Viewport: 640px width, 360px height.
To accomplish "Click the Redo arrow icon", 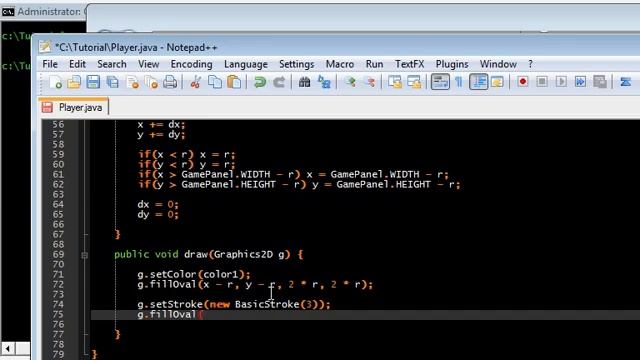I will pos(279,82).
